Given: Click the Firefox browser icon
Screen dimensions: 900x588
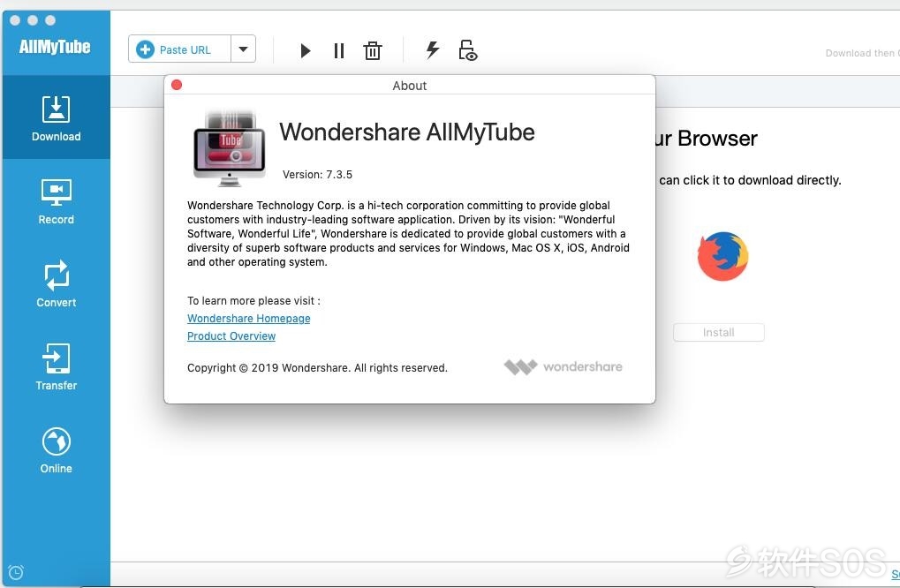Looking at the screenshot, I should point(722,256).
